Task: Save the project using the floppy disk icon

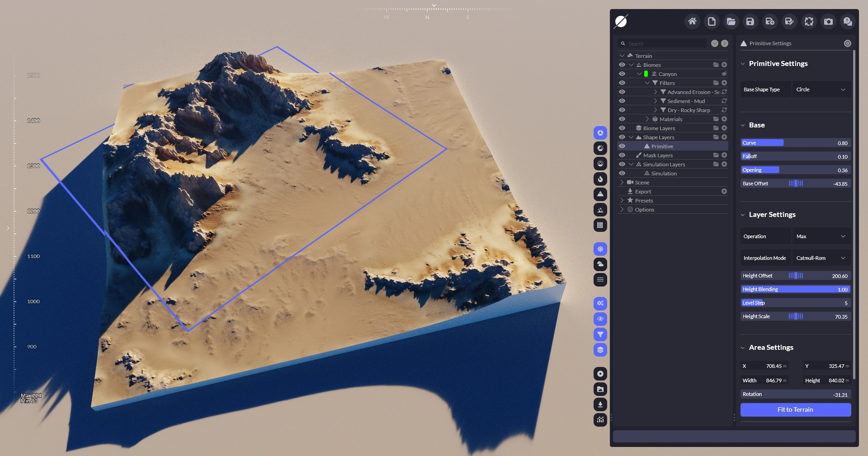Action: 750,21
